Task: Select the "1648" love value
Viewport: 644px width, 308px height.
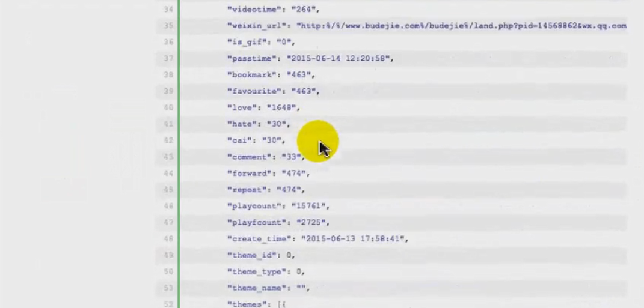Action: tap(281, 107)
